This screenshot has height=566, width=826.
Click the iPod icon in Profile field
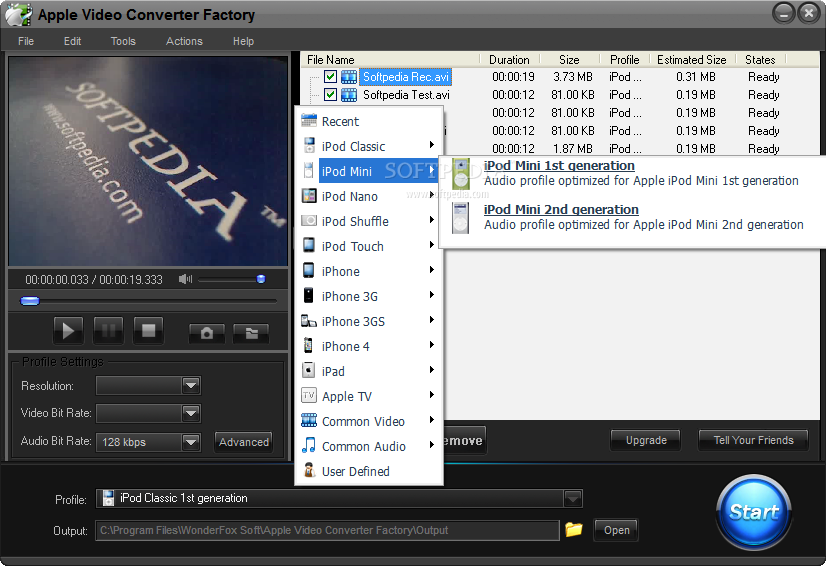pos(108,498)
